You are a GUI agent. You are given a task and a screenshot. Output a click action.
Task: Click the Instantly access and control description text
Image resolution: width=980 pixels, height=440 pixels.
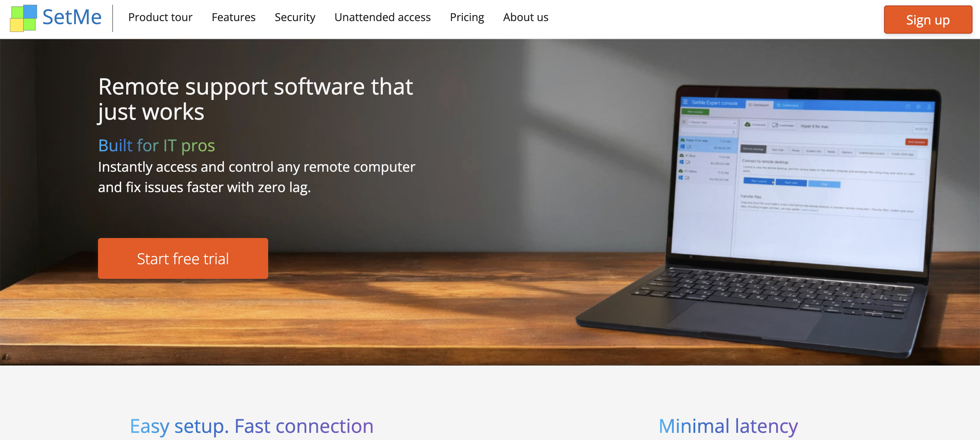257,177
